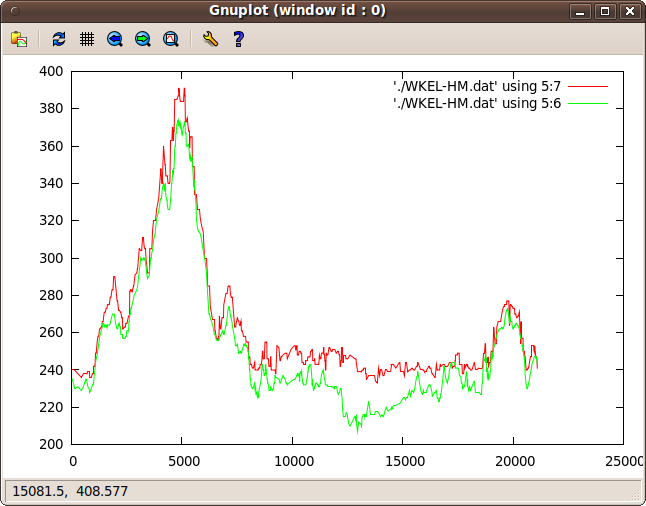Minimize the Gnuplot window

[580, 11]
